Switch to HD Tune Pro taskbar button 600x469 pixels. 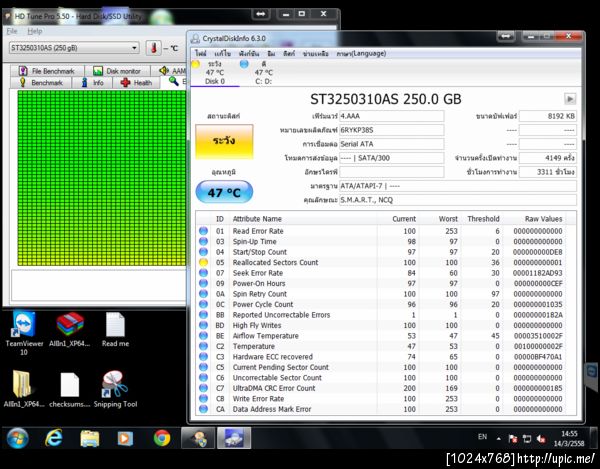198,438
